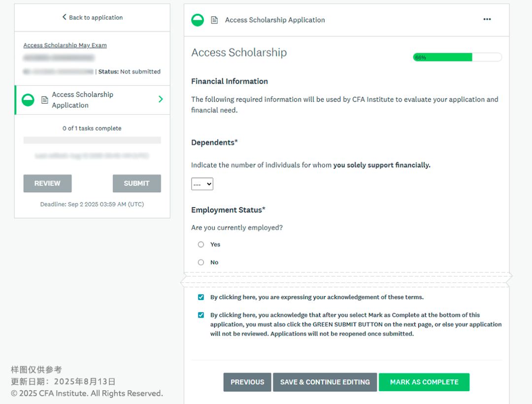
Task: Select Yes for currently employed
Action: (201, 244)
